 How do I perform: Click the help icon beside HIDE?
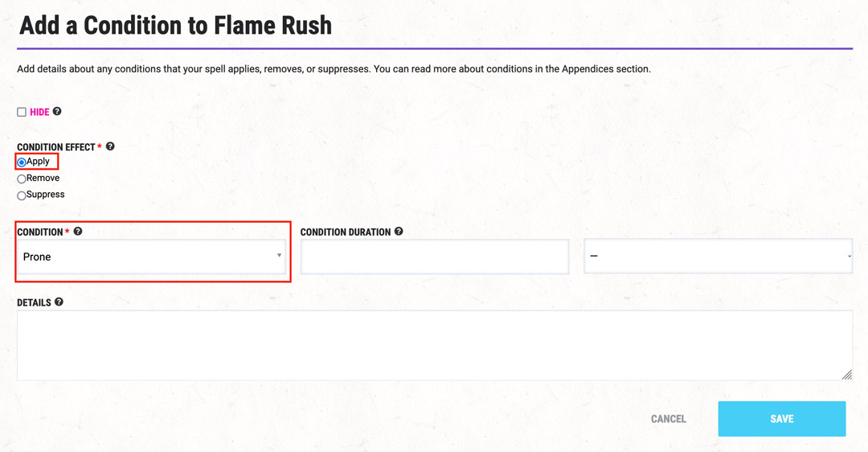[57, 111]
